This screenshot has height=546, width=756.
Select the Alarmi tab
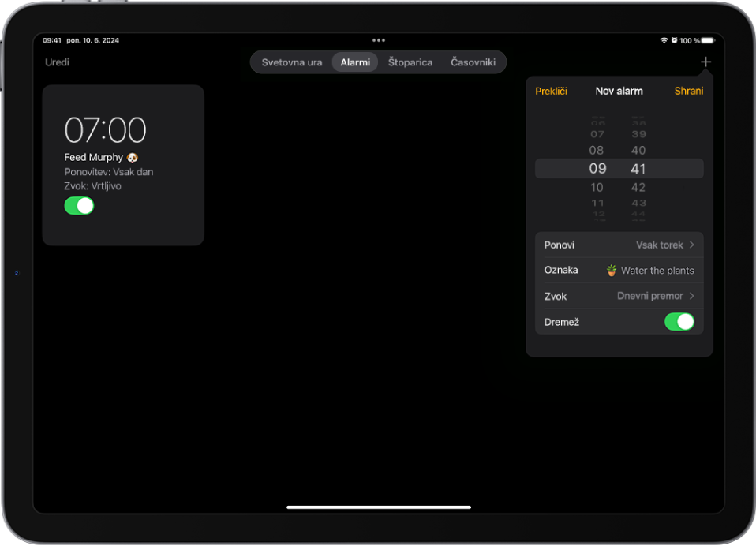pos(355,62)
